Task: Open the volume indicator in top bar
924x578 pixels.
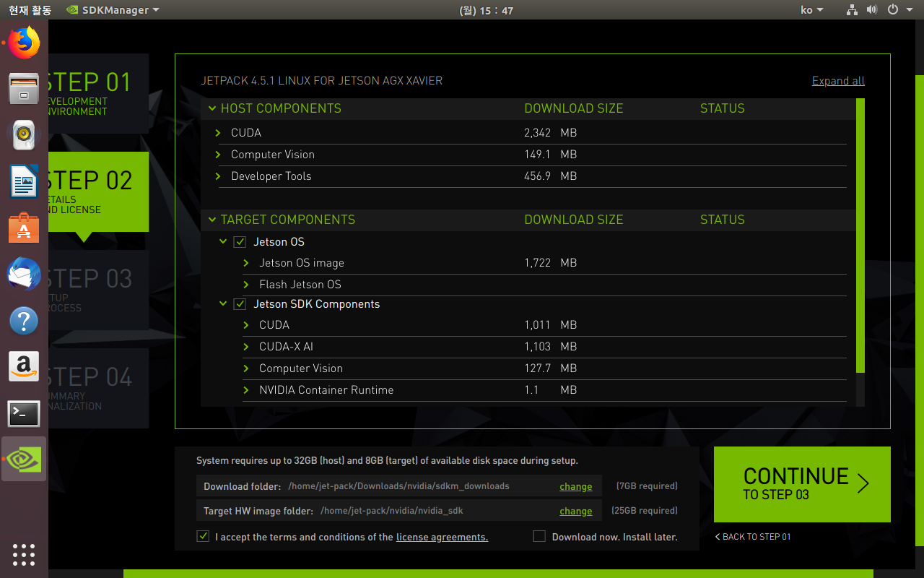Action: coord(872,10)
